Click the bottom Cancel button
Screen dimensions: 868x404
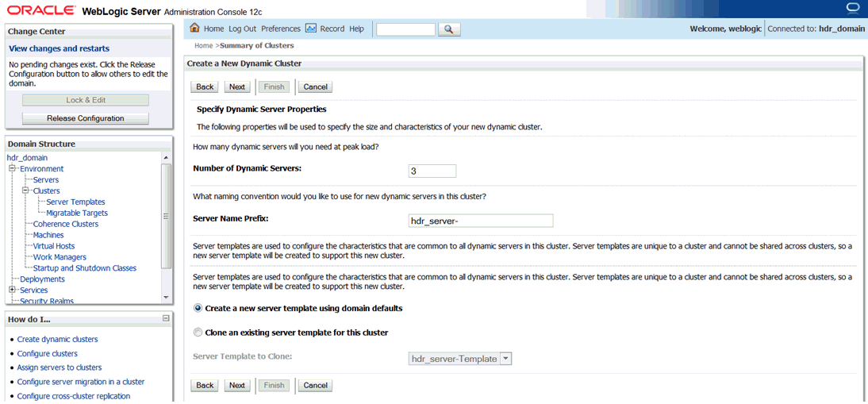[x=316, y=385]
